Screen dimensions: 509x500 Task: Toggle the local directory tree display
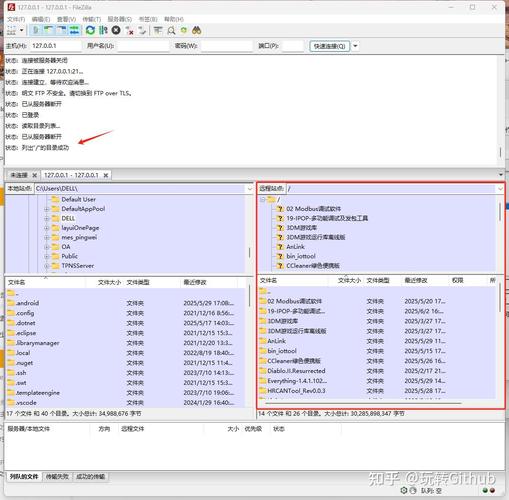click(49, 31)
